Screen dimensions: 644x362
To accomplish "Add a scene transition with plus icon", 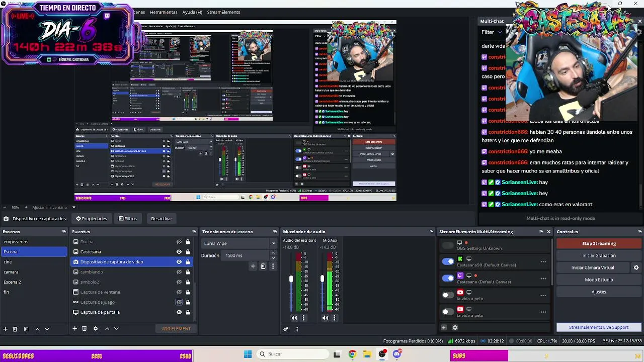I will [253, 266].
